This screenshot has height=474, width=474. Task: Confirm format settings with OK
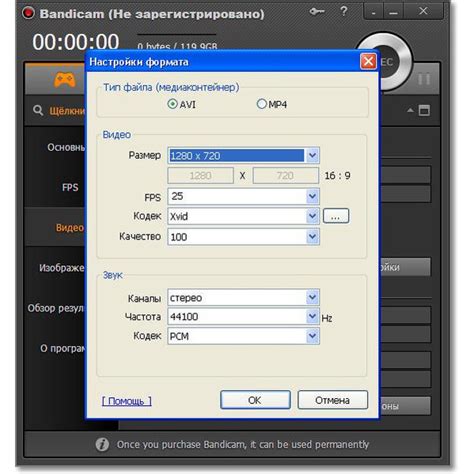coord(255,400)
